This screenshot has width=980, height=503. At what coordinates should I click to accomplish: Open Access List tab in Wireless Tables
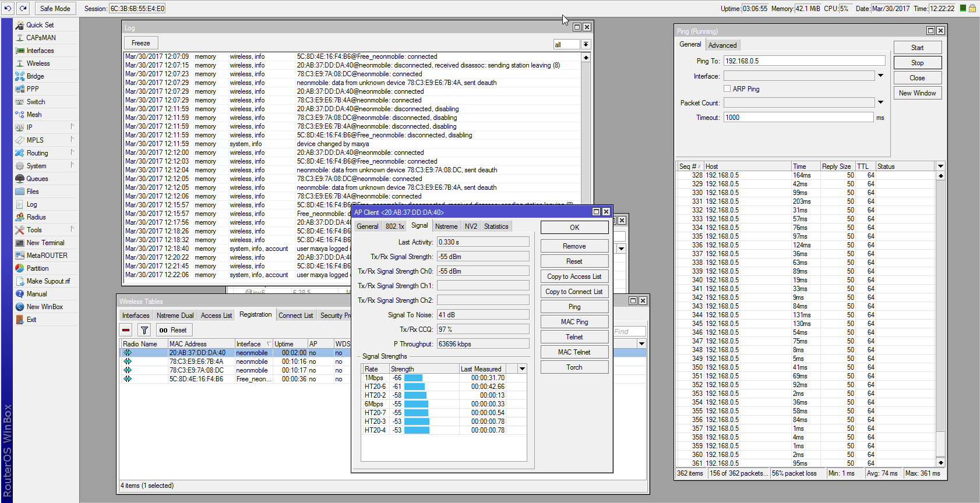click(216, 316)
